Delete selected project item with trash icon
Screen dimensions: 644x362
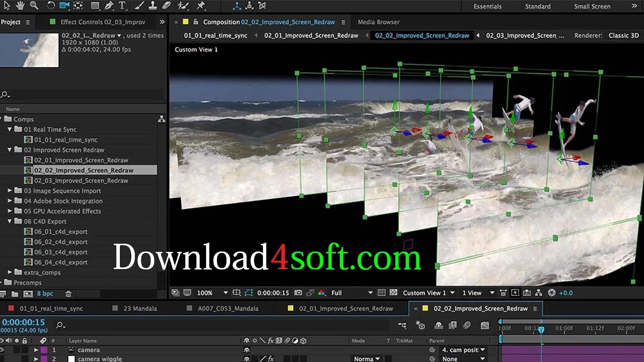[68, 294]
